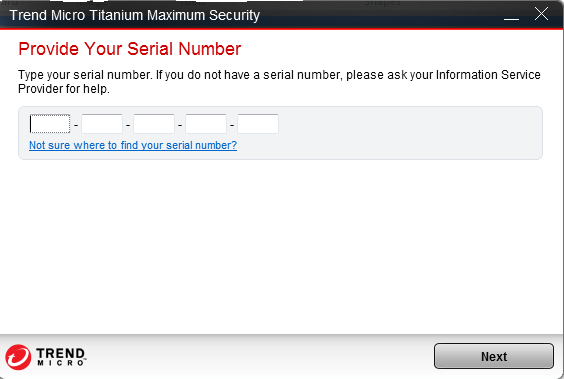Click the 'Type your serial number' instruction text

(x=279, y=82)
